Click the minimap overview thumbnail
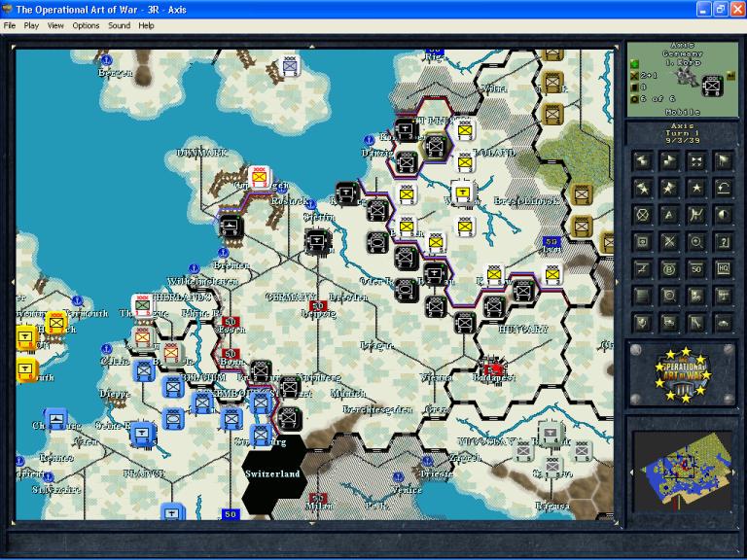This screenshot has width=747, height=560. pyautogui.click(x=683, y=472)
